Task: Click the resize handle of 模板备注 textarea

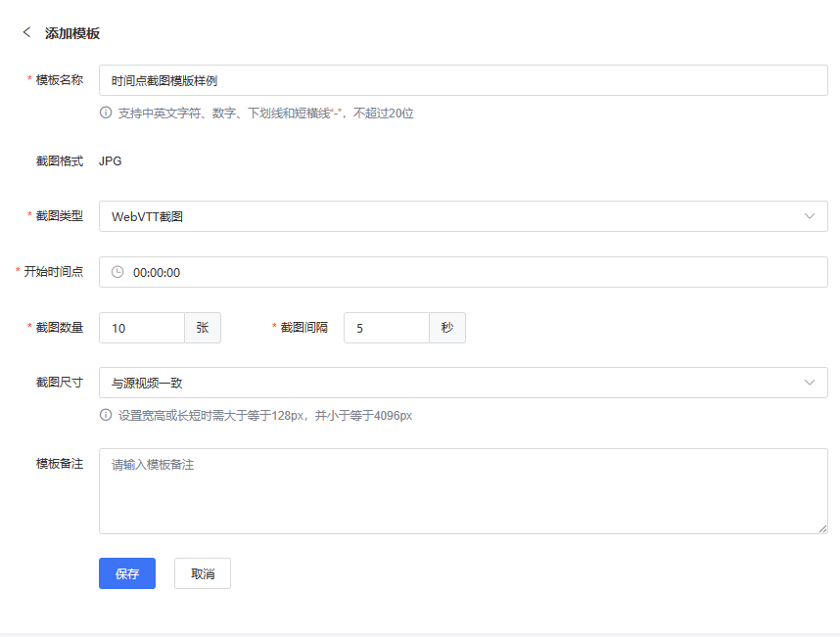Action: pos(822,528)
